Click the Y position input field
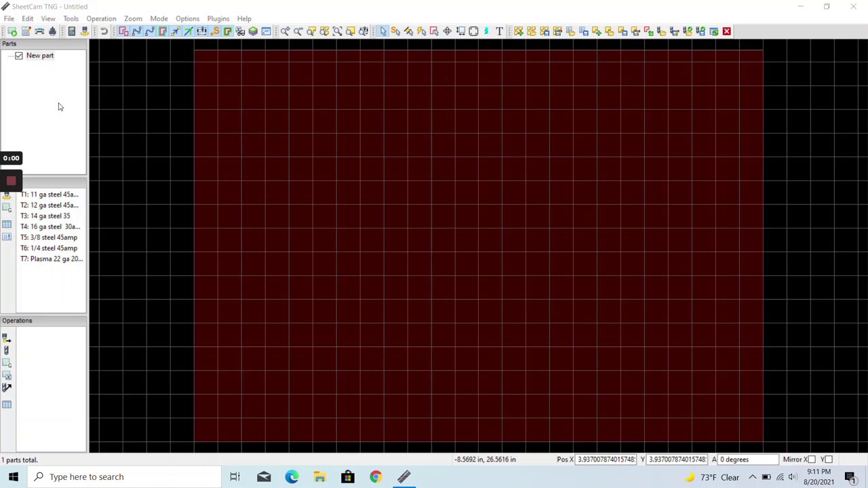Screen dimensions: 868x488 (x=677, y=460)
